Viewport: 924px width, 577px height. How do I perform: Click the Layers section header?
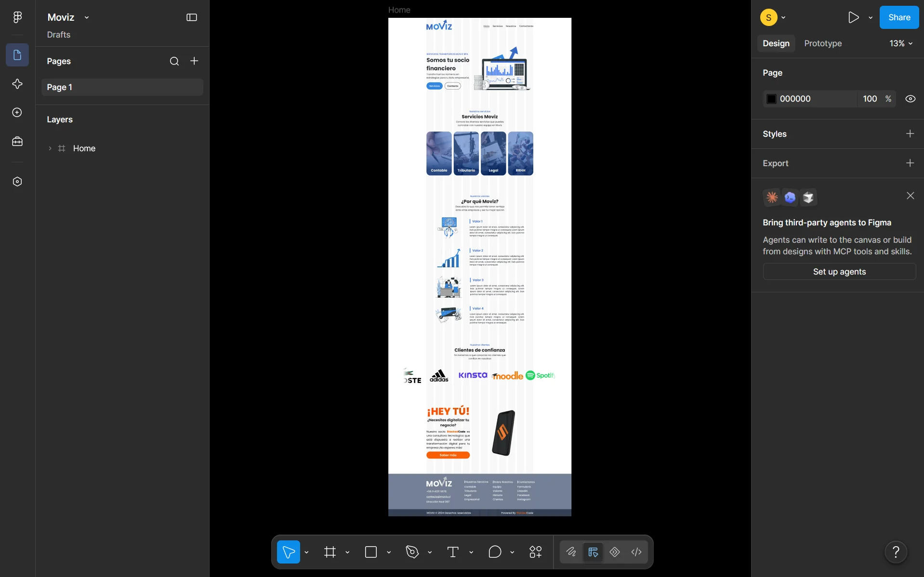[60, 119]
